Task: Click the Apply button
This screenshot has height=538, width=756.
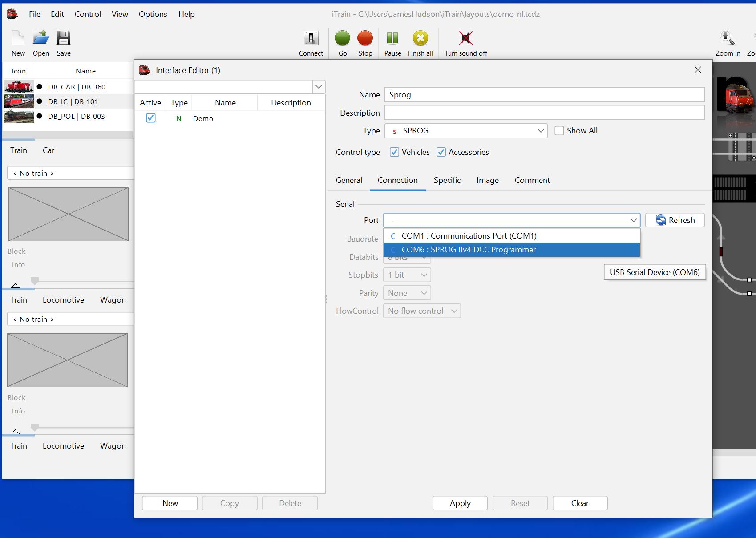Action: coord(460,503)
